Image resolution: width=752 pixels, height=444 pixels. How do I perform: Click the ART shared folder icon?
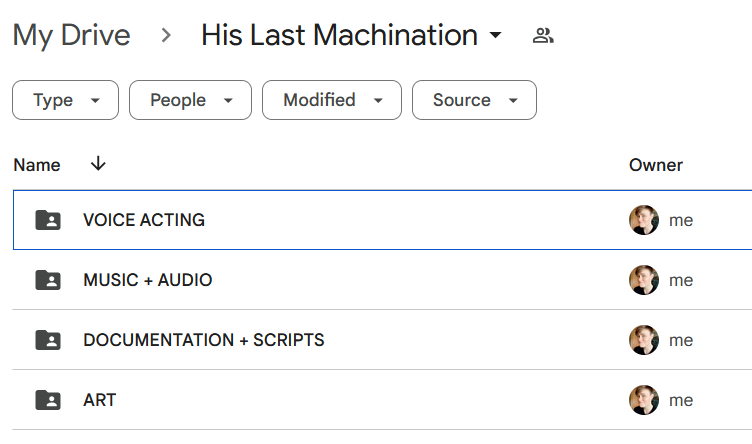point(48,400)
